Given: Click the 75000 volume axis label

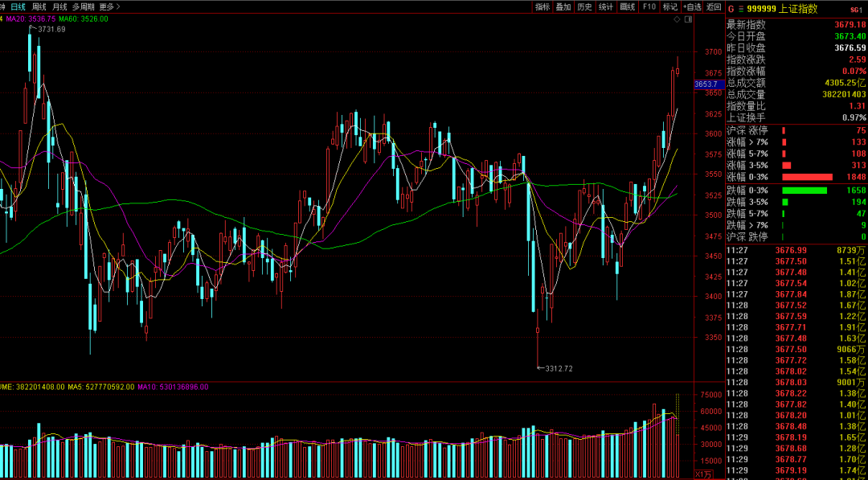Looking at the screenshot, I should point(710,395).
